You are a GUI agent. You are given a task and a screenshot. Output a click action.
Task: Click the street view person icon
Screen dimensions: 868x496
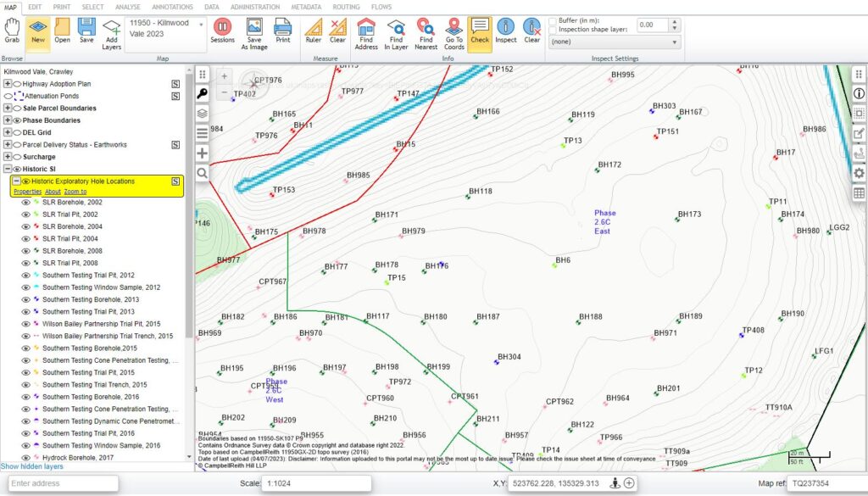615,483
